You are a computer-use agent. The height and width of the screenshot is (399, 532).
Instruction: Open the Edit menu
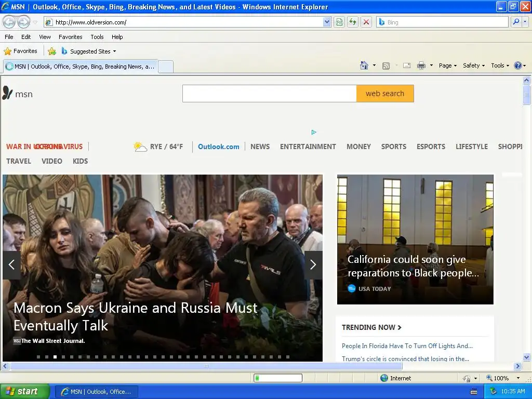point(26,37)
